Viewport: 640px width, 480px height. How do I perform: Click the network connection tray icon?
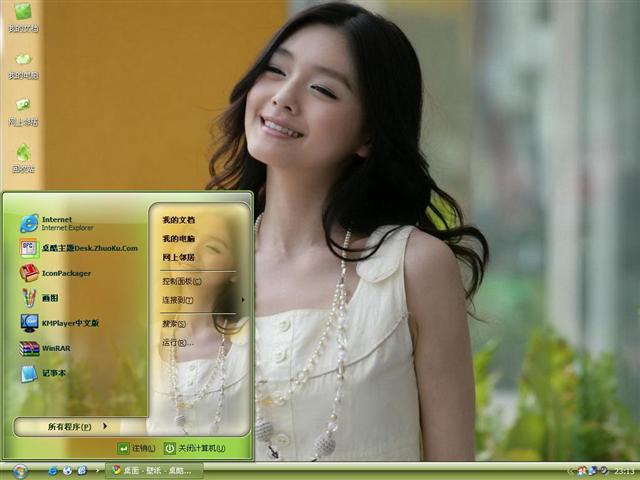592,471
